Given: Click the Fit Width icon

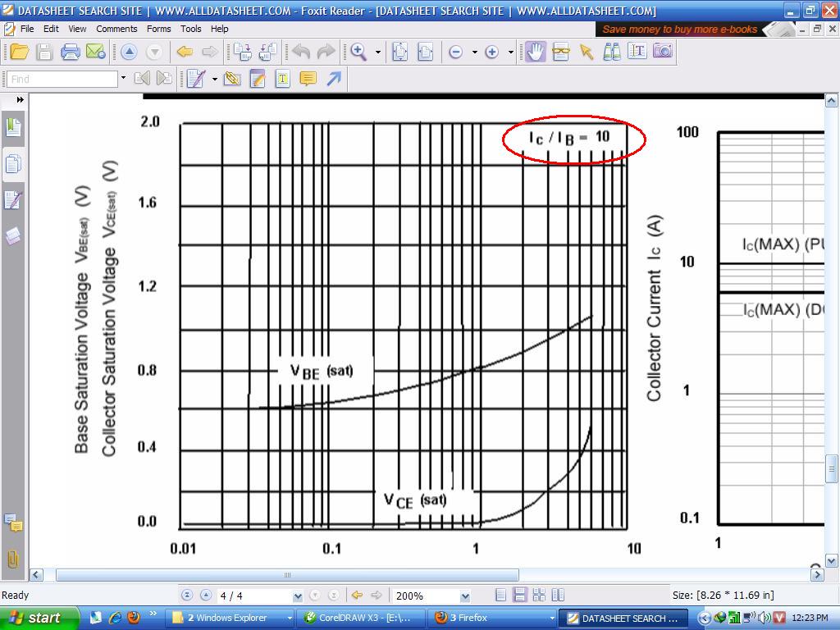Looking at the screenshot, I should (x=426, y=52).
